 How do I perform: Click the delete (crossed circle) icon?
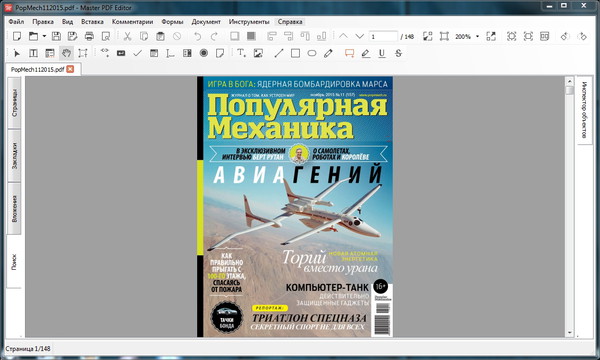[177, 36]
